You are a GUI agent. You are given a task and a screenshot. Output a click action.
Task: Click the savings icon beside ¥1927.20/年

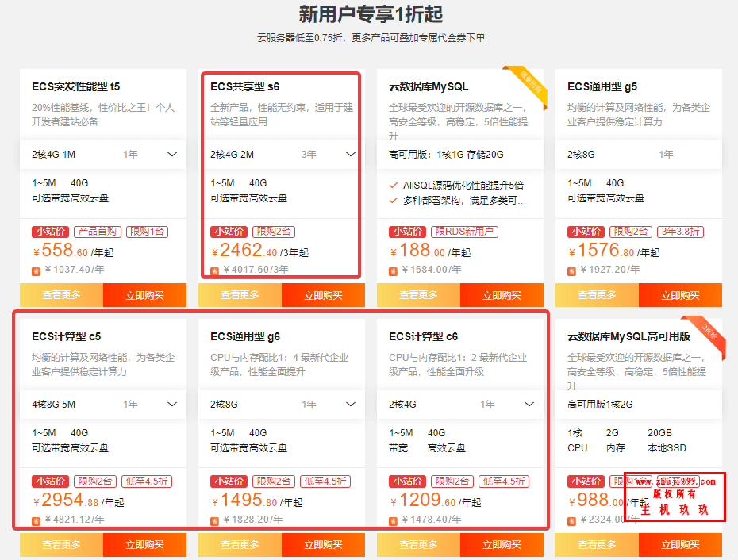tap(571, 271)
